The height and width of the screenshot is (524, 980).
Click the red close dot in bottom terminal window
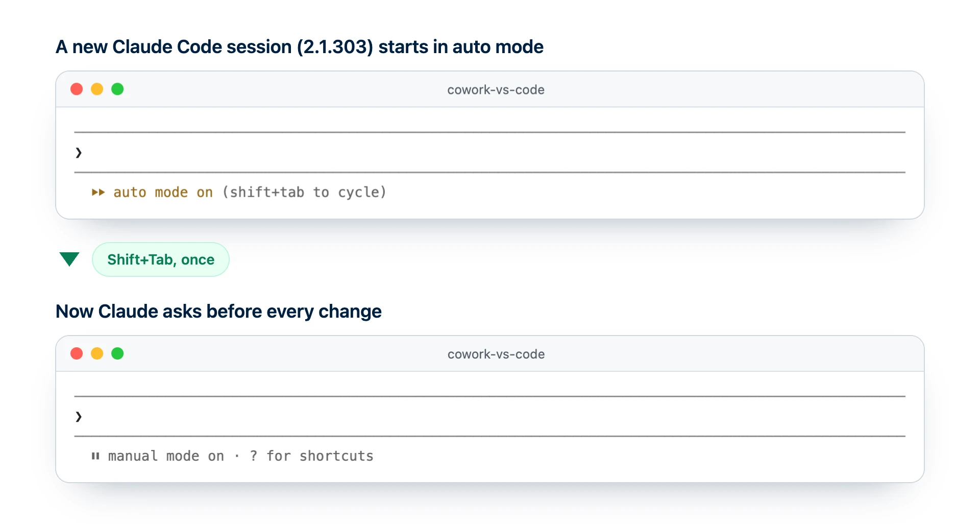click(x=77, y=353)
